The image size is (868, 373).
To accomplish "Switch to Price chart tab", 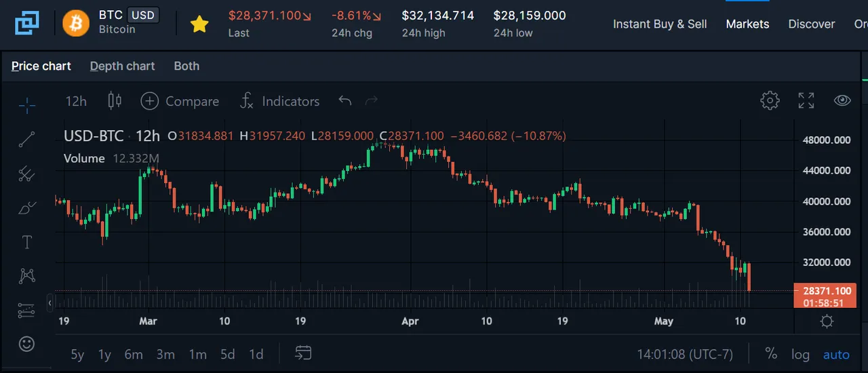I will (x=41, y=66).
